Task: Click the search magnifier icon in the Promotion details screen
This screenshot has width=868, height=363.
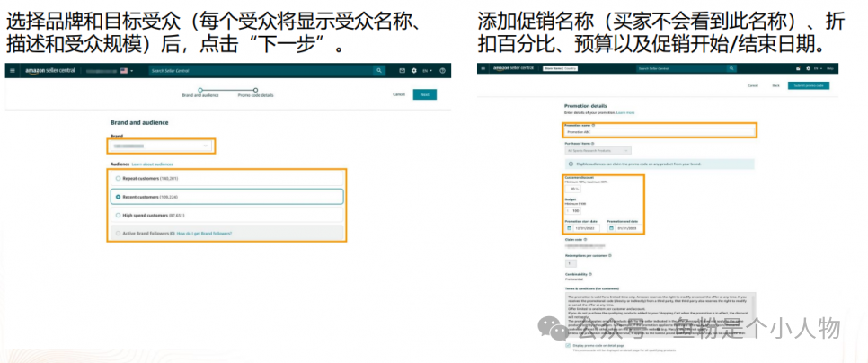Action: click(731, 68)
